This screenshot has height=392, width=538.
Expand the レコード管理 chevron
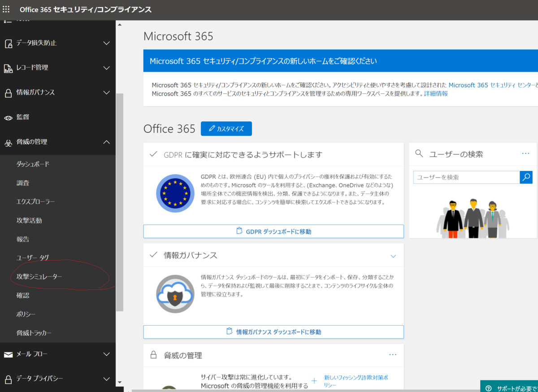(106, 68)
